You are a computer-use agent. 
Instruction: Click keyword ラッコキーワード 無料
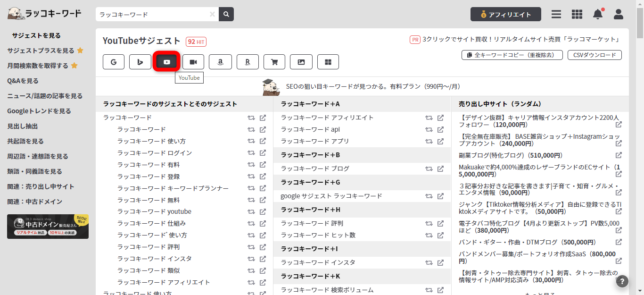[x=149, y=200]
